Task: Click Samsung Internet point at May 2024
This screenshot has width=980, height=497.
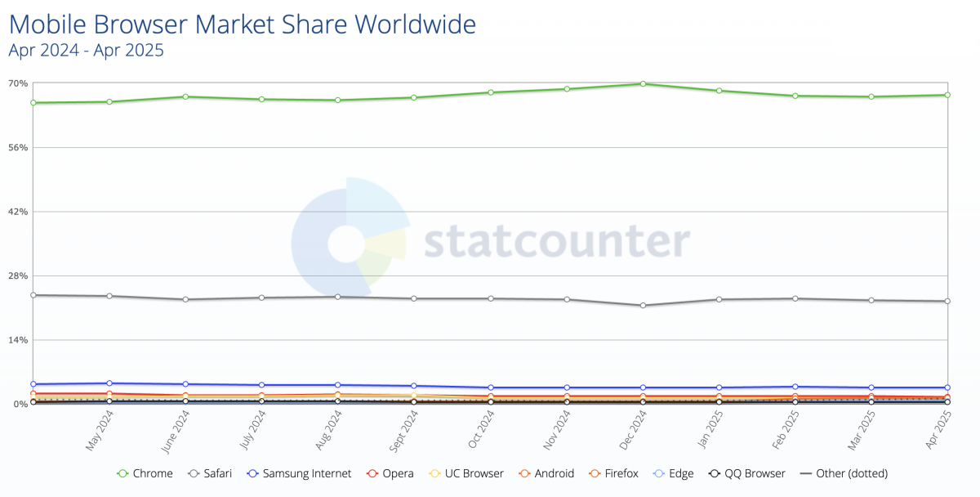Action: pos(109,383)
